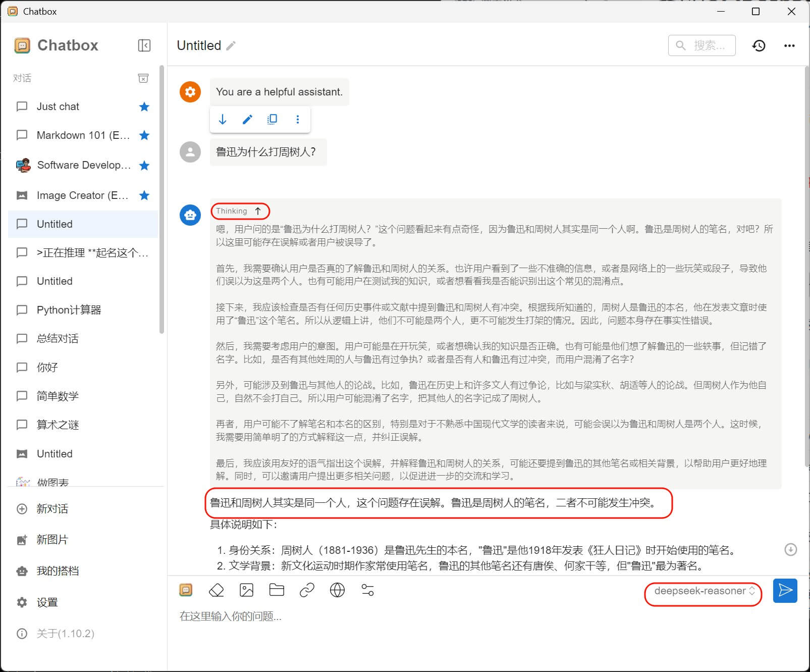
Task: Open the deepseek-reasoner model selector
Action: tap(704, 591)
